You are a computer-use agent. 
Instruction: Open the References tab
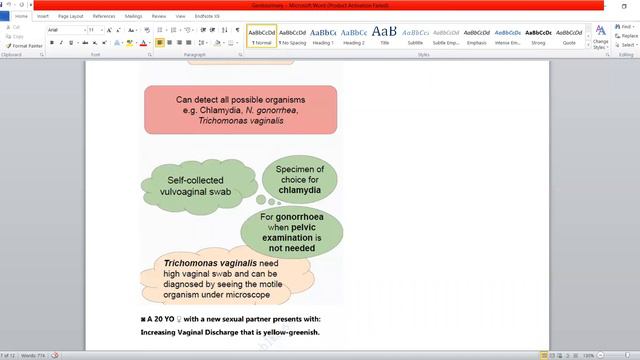[x=104, y=16]
